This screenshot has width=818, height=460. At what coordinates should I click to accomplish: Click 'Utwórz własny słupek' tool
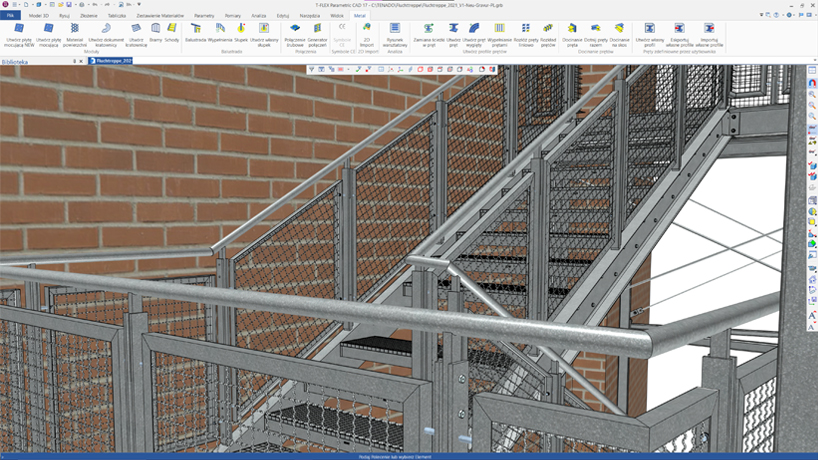pyautogui.click(x=264, y=35)
